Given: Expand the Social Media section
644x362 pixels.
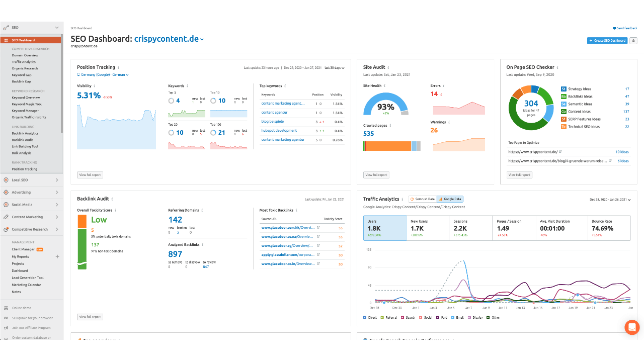Looking at the screenshot, I should (31, 205).
